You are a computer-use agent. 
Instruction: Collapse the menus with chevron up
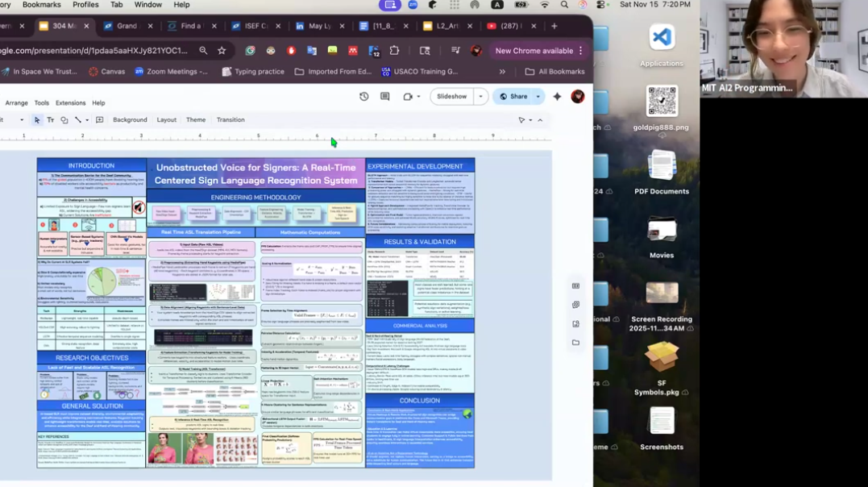click(540, 120)
